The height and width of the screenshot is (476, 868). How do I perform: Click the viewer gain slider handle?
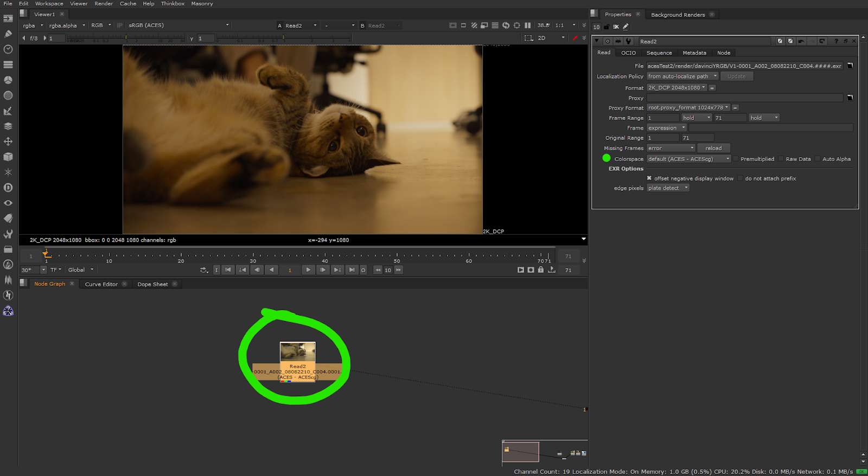126,37
